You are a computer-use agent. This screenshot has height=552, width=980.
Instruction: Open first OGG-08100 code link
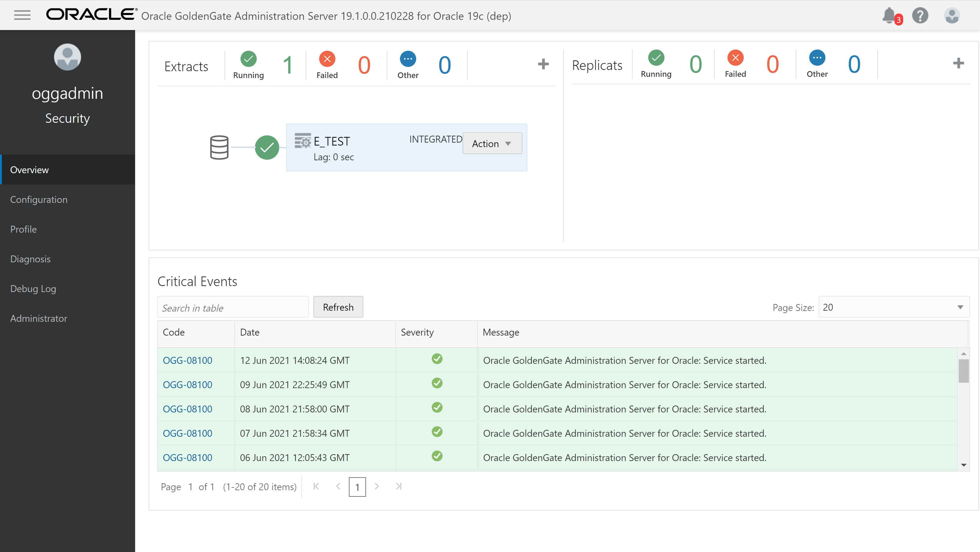tap(187, 360)
